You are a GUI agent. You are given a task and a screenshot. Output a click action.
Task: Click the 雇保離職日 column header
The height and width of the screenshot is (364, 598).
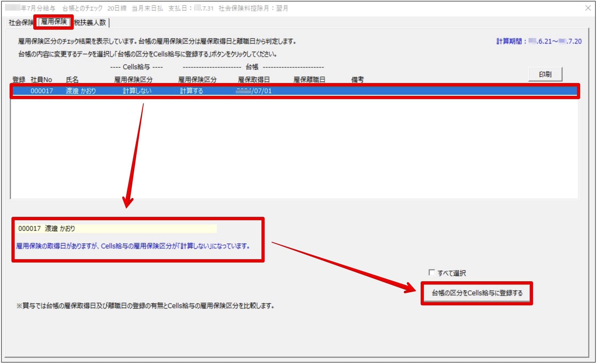[309, 80]
